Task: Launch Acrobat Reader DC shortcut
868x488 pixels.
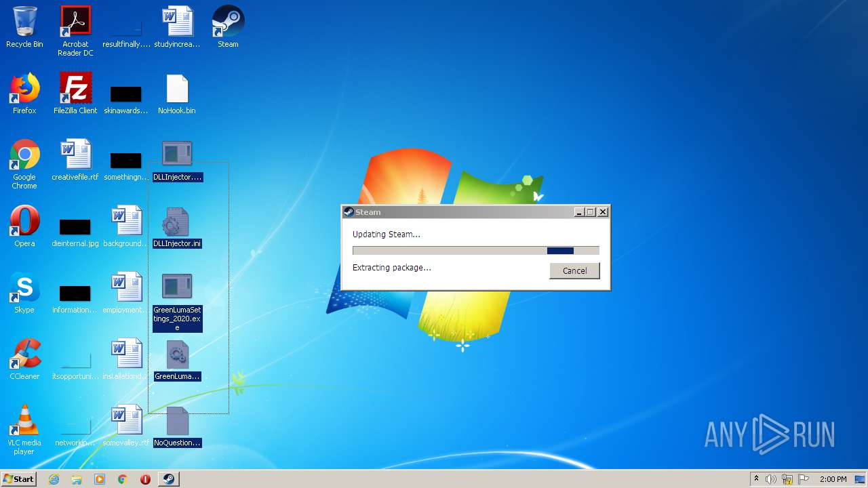Action: [75, 30]
